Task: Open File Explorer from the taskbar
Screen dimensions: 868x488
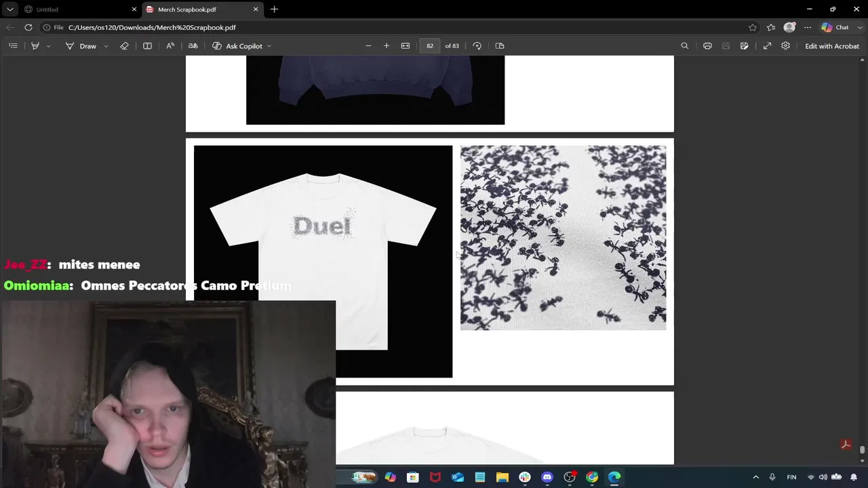Action: point(502,477)
